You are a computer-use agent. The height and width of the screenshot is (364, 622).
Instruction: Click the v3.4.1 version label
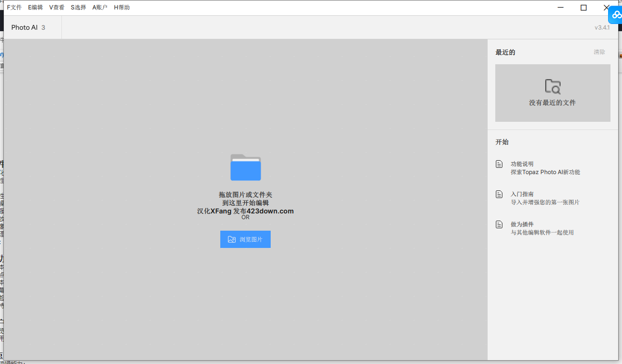pyautogui.click(x=602, y=27)
